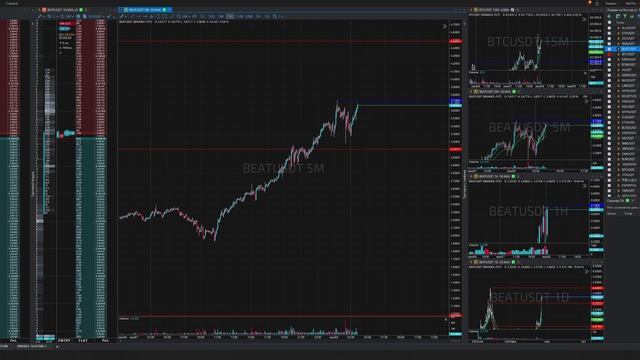Viewport: 640px width, 360px height.
Task: Click the document icon in the order book toolbar
Action: pos(84,16)
